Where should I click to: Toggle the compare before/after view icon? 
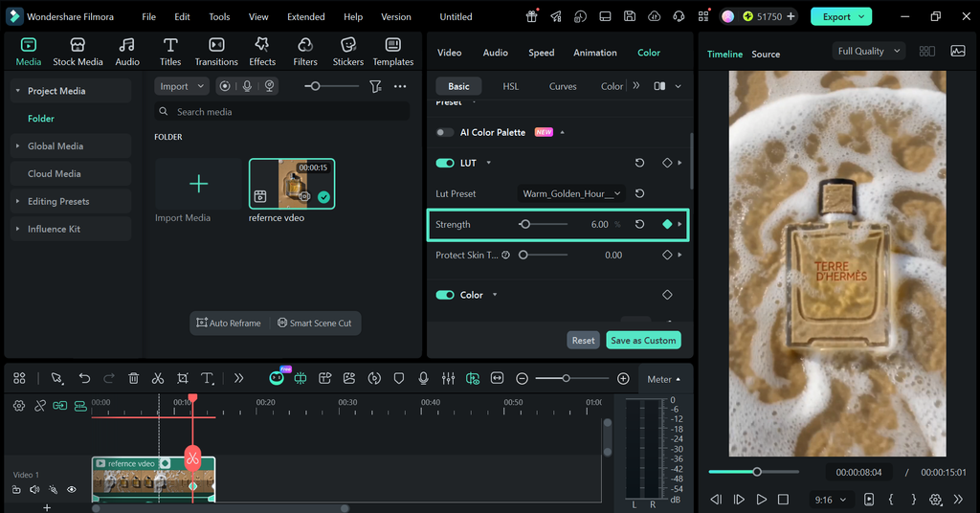pos(659,86)
